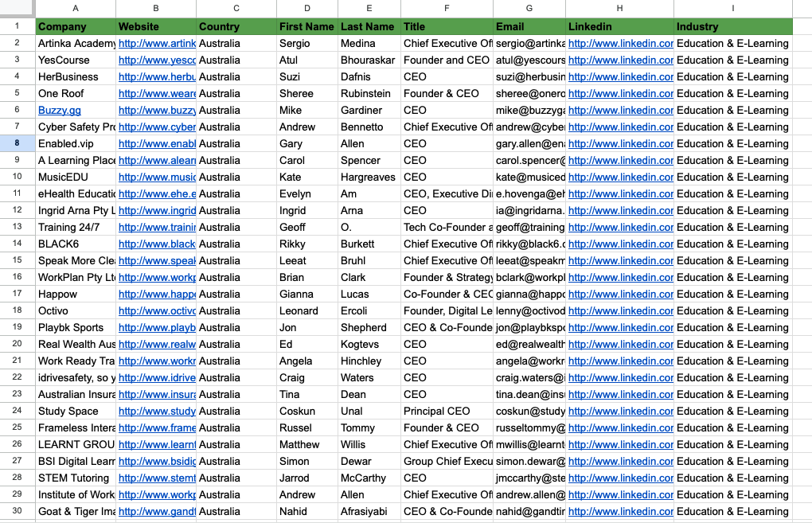Select the Enabled.vip company cell
Screen dimensions: 812x523
click(76, 143)
